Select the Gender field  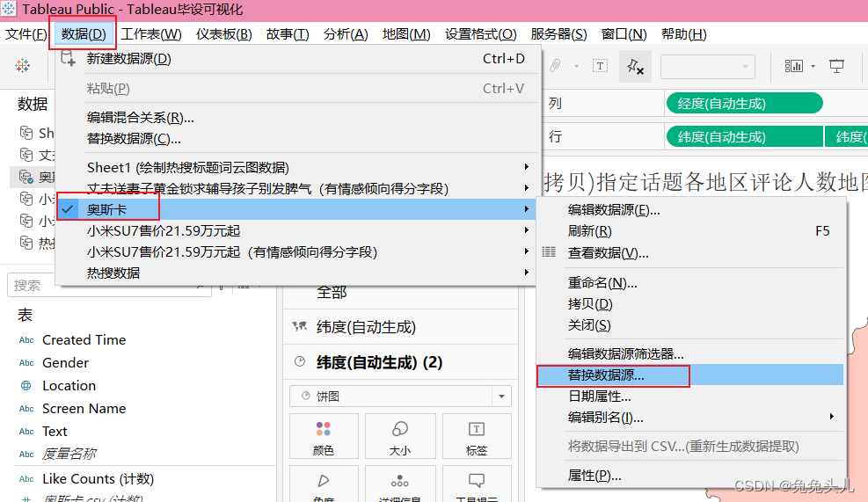point(65,363)
